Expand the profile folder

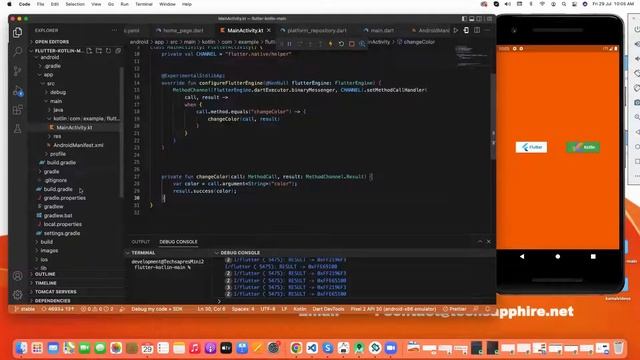(x=58, y=154)
